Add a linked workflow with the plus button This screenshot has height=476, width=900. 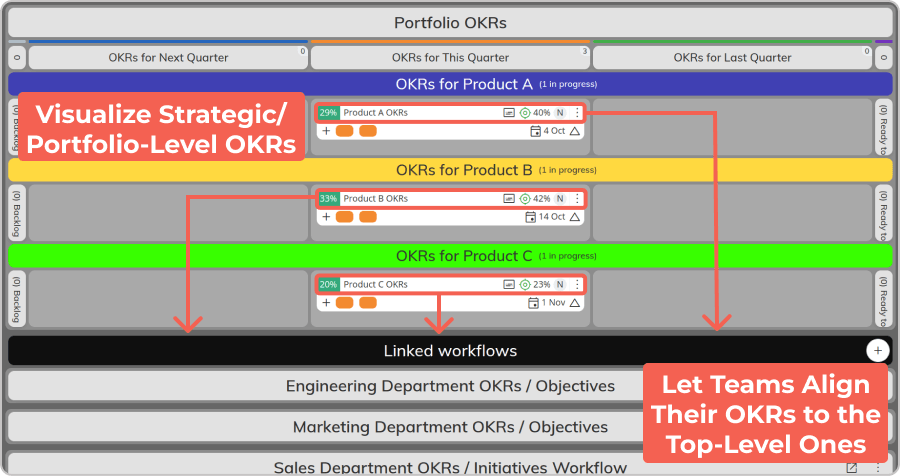[878, 350]
